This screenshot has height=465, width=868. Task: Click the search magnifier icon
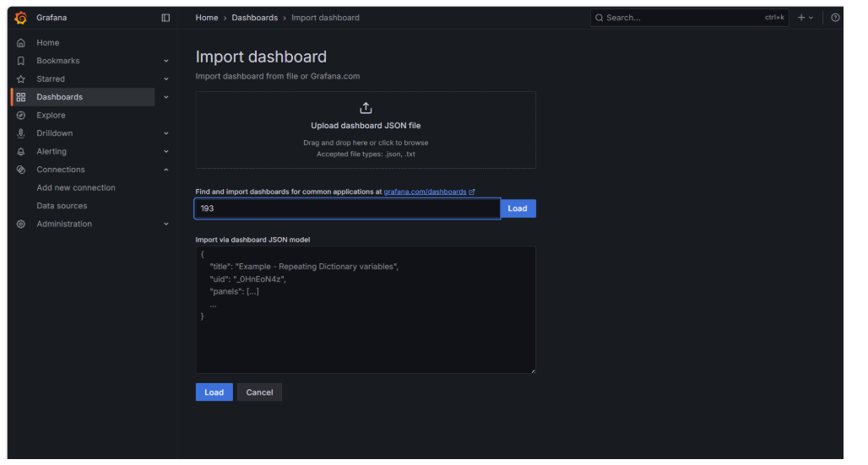click(x=599, y=18)
